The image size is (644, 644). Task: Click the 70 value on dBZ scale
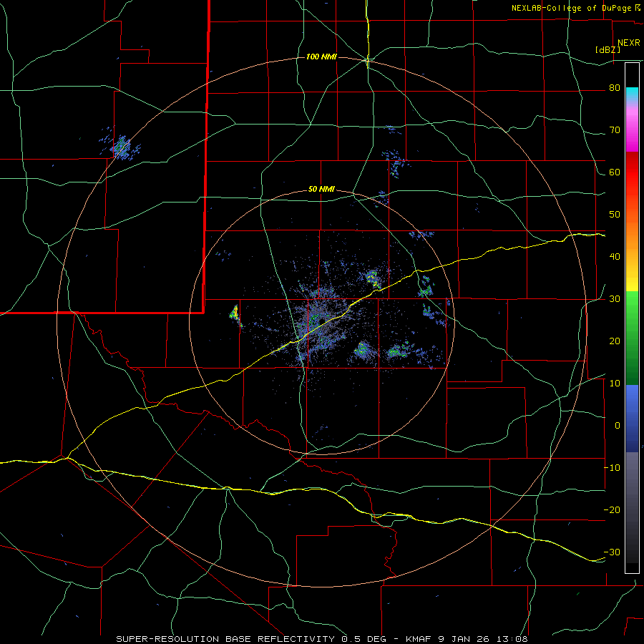[615, 130]
